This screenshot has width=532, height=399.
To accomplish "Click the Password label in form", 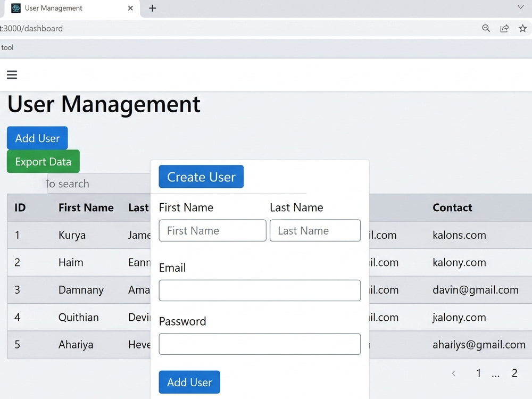I will click(182, 321).
